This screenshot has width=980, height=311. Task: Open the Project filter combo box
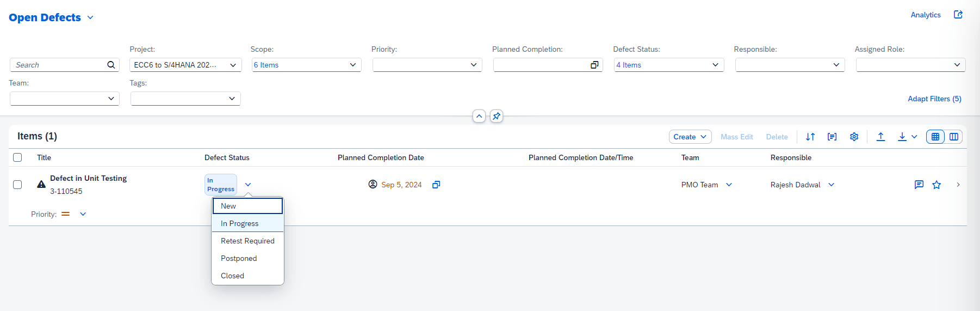tap(233, 65)
